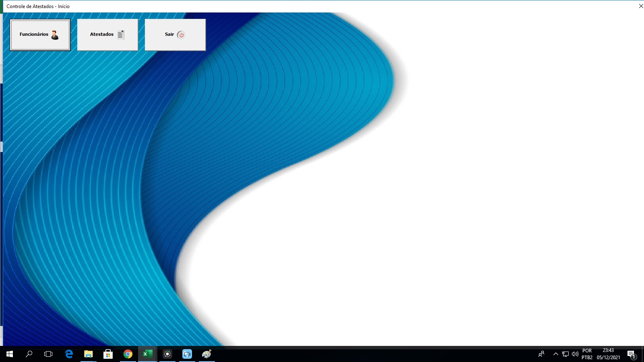Screen dimensions: 644x362
Task: Open Task View on the taskbar
Action: [x=48, y=354]
